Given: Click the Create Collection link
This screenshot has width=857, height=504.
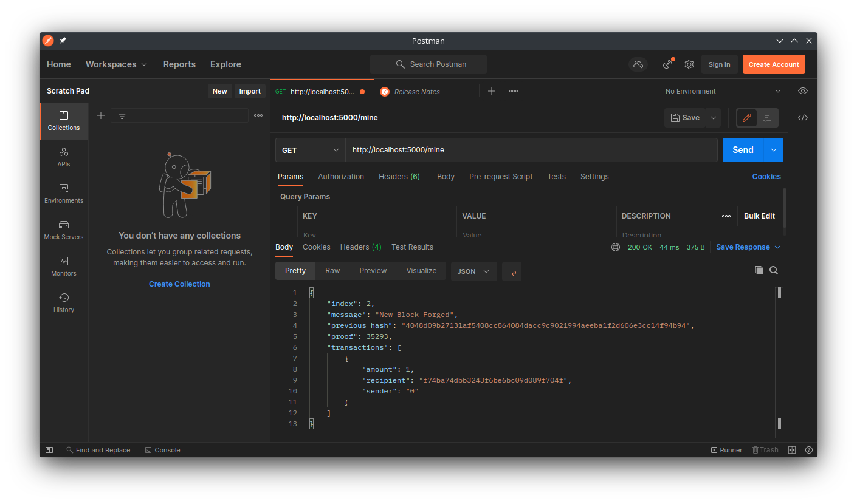Looking at the screenshot, I should (x=179, y=284).
